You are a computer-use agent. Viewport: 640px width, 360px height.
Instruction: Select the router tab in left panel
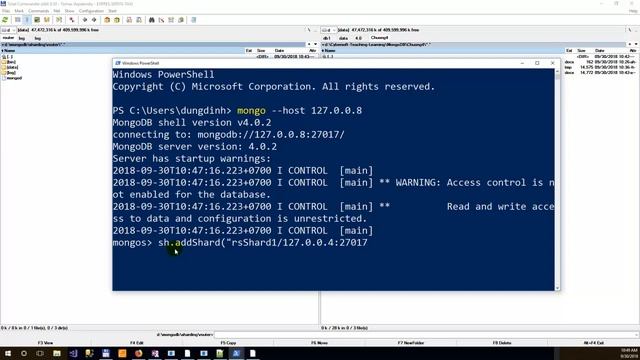coord(8,38)
